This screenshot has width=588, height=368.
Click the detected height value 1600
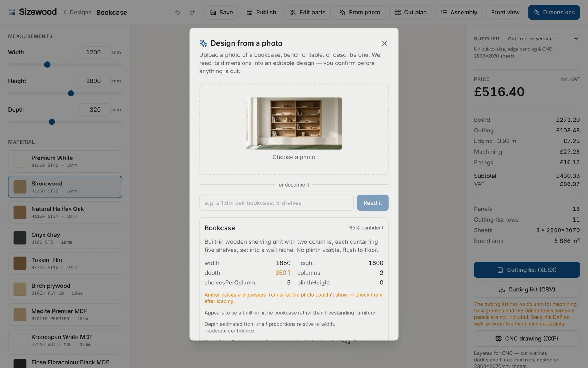[x=376, y=263]
